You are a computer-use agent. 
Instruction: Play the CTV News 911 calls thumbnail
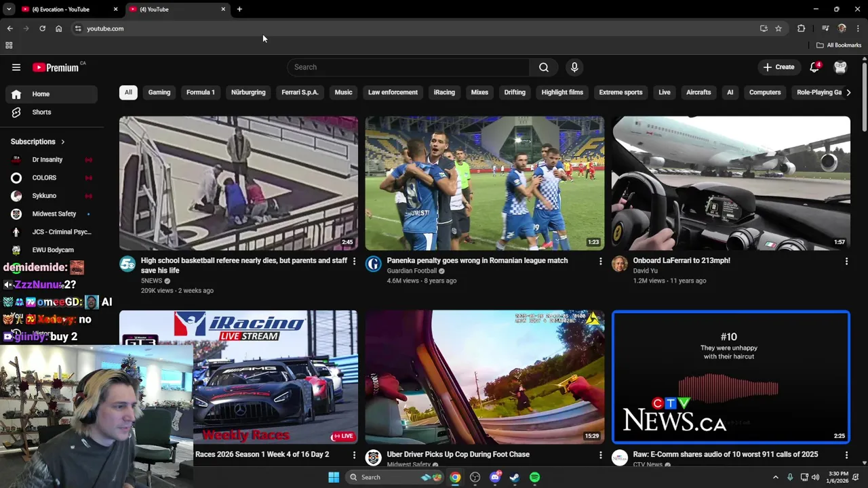point(731,377)
